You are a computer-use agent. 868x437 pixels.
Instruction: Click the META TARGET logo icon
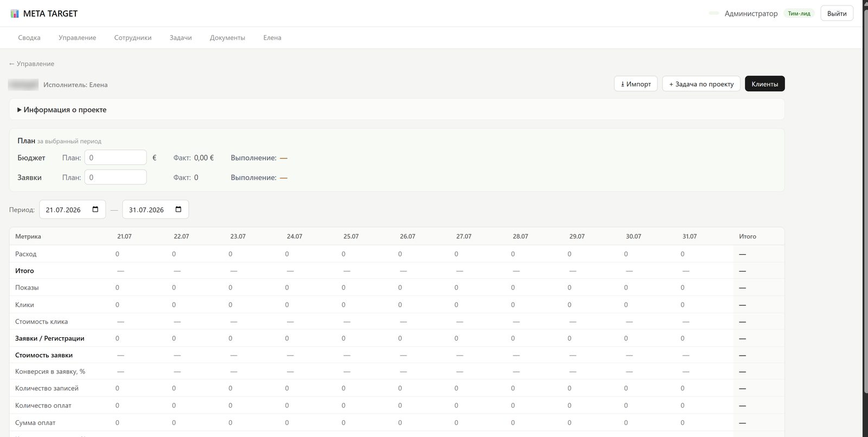15,14
